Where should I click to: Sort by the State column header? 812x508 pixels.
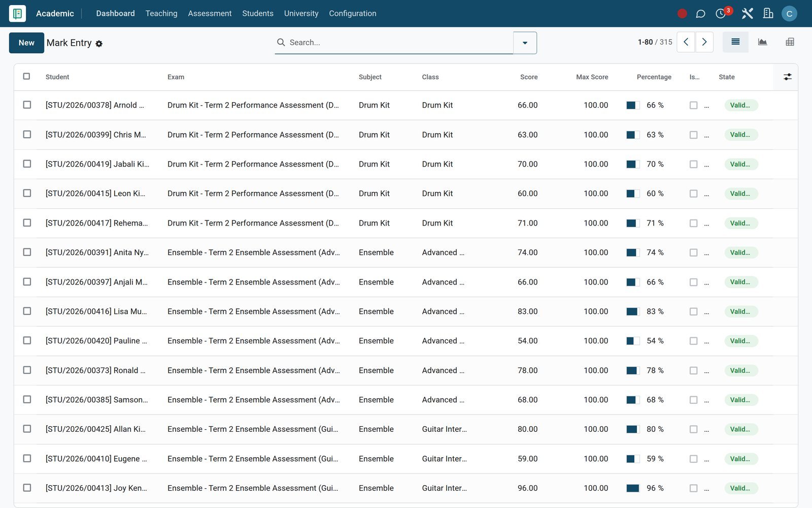tap(727, 77)
